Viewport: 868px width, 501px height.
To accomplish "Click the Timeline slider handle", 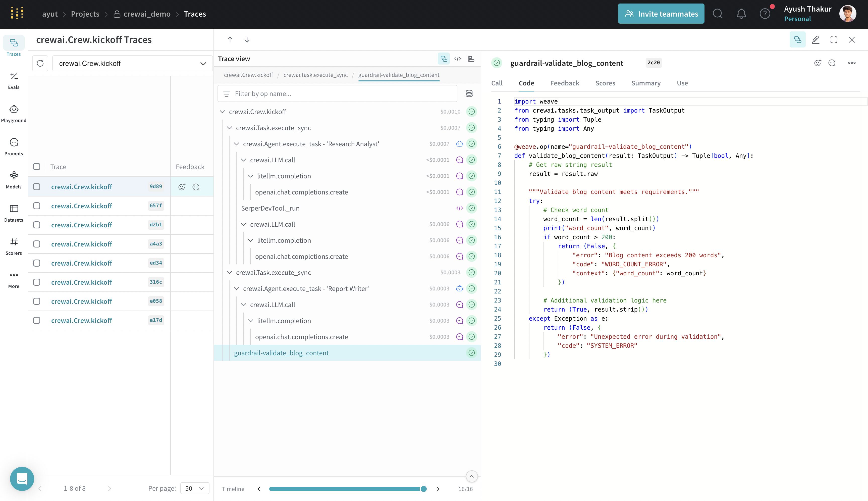I will (424, 489).
